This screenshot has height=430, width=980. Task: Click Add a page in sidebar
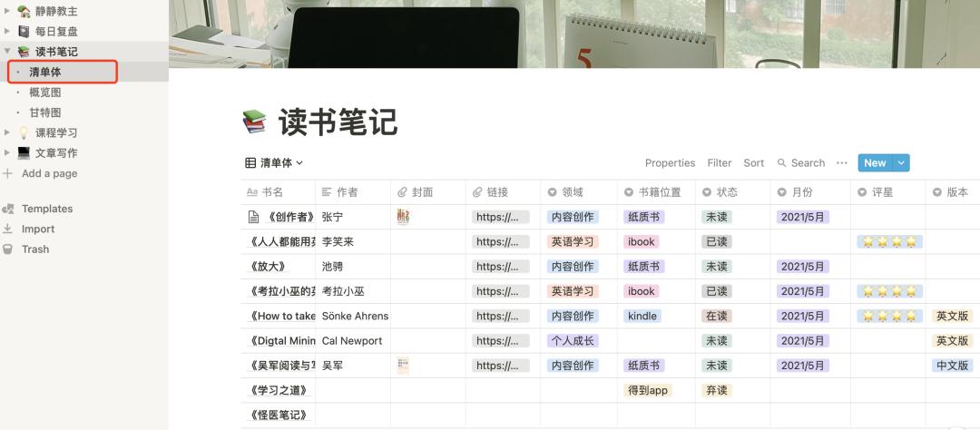click(x=49, y=173)
